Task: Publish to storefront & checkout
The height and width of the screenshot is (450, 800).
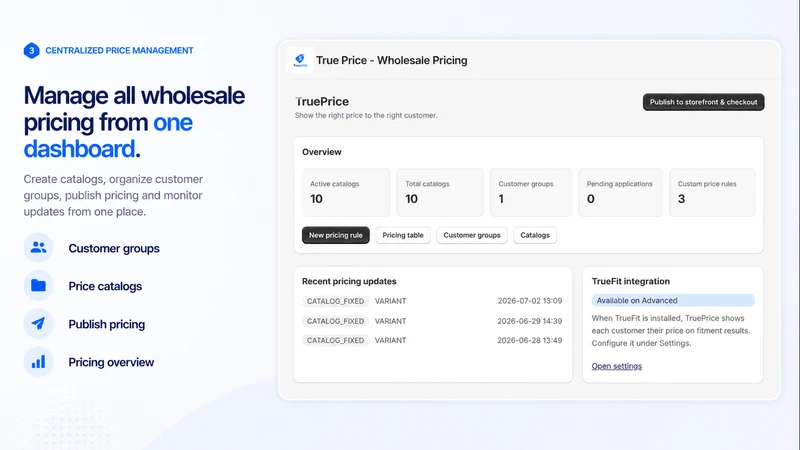Action: [x=704, y=102]
